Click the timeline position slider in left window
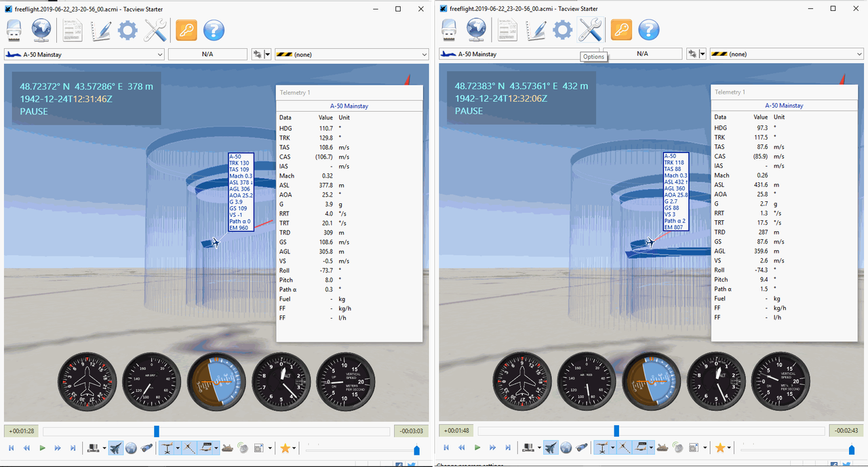 (157, 431)
